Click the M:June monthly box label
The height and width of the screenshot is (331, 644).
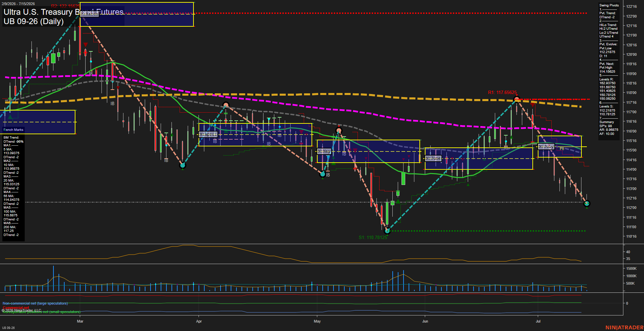[x=433, y=158]
